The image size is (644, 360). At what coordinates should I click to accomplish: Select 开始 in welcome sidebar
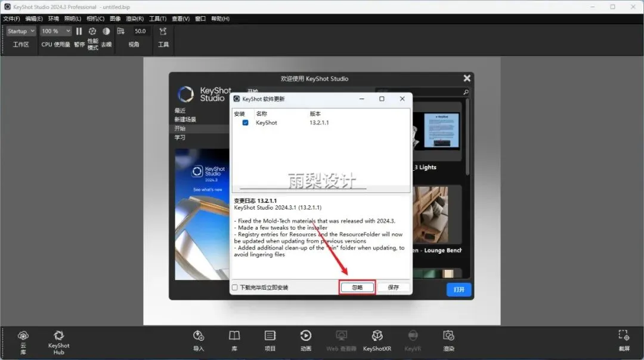click(x=180, y=128)
